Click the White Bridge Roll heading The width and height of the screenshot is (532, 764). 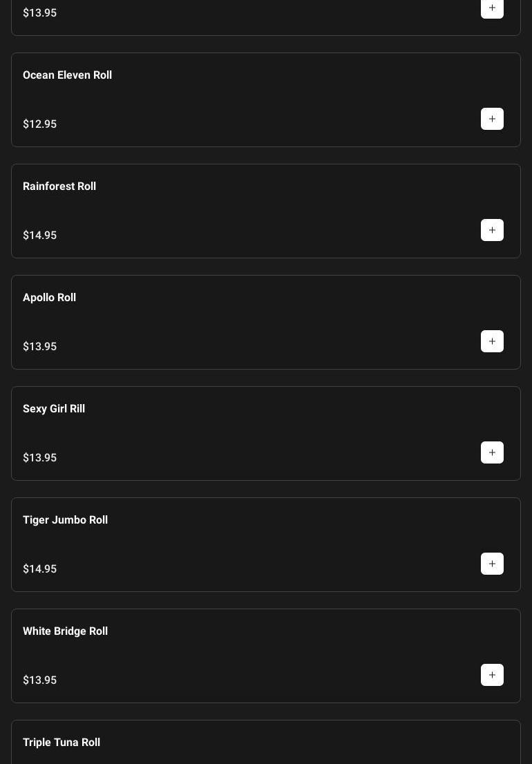point(65,631)
